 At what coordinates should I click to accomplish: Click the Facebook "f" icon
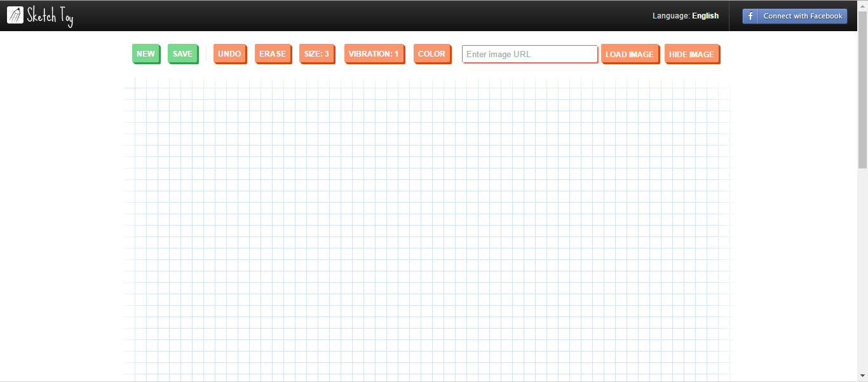click(x=750, y=16)
